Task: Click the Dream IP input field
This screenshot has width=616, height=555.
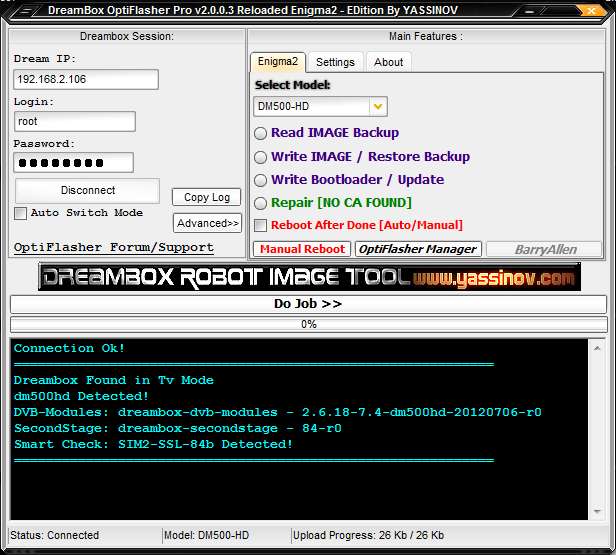Action: pyautogui.click(x=86, y=79)
